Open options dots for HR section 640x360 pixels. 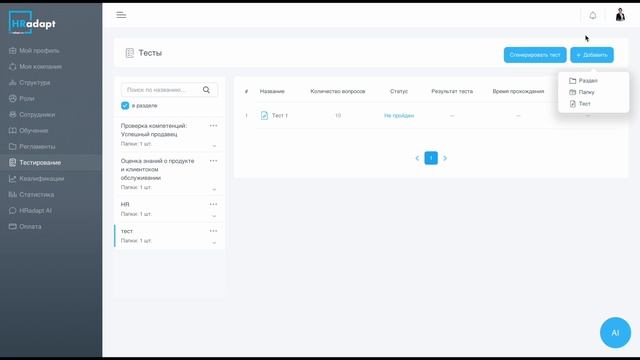coord(213,204)
